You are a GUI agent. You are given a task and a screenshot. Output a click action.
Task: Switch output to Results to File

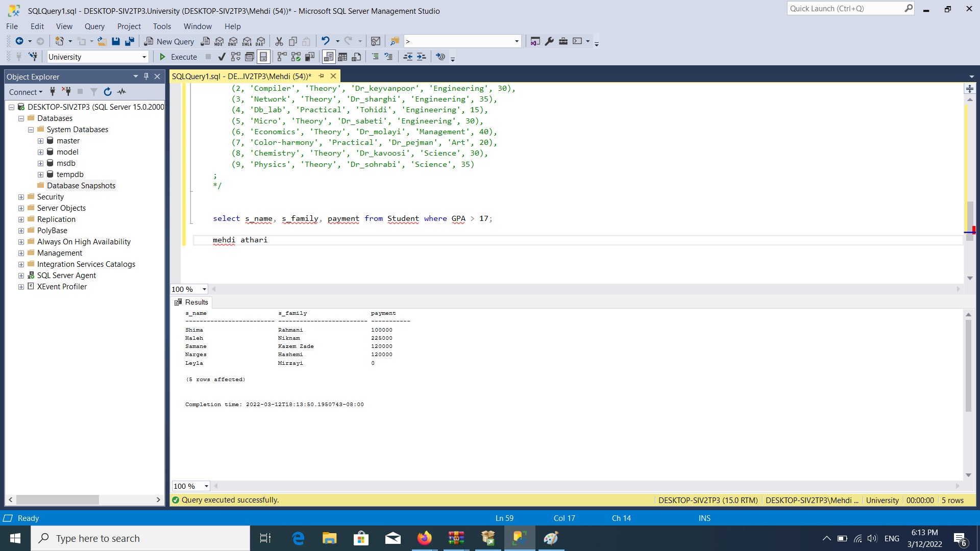[357, 57]
